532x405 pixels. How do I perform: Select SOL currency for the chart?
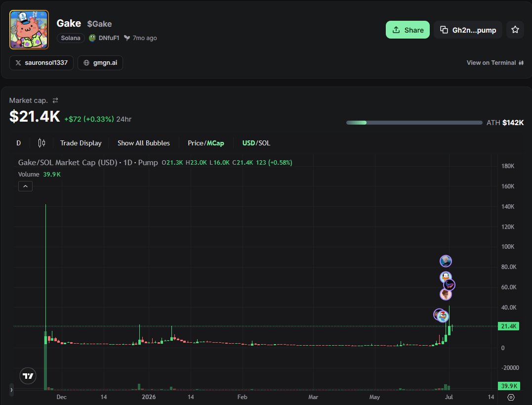point(264,143)
